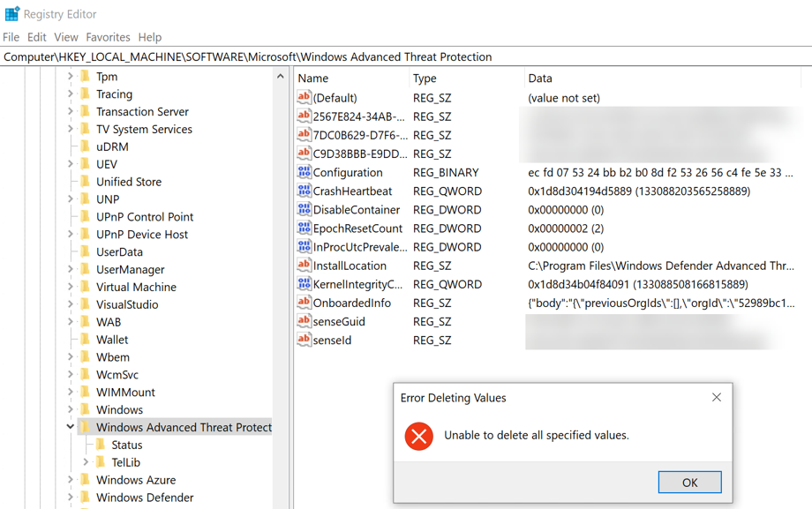Expand the UPnP Device Host key

pos(71,235)
